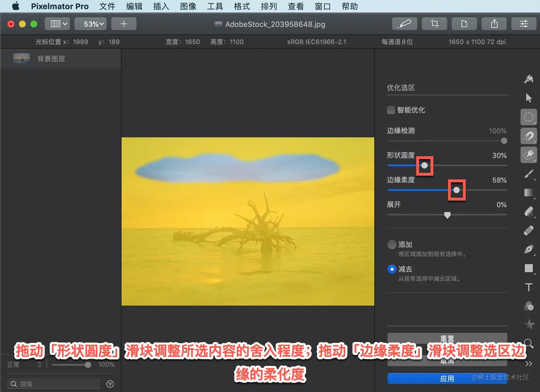Select the Repair bandage tool
Viewport: 540px width, 392px height.
click(529, 230)
